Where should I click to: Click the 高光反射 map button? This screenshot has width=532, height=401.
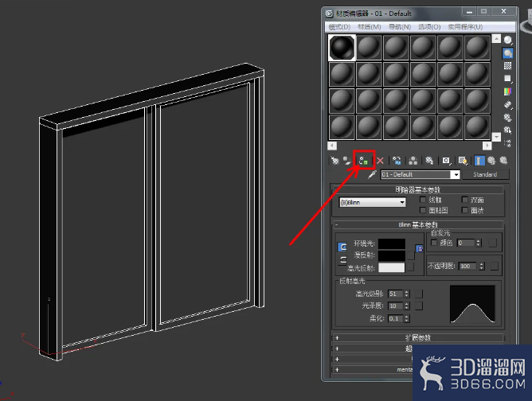point(411,267)
